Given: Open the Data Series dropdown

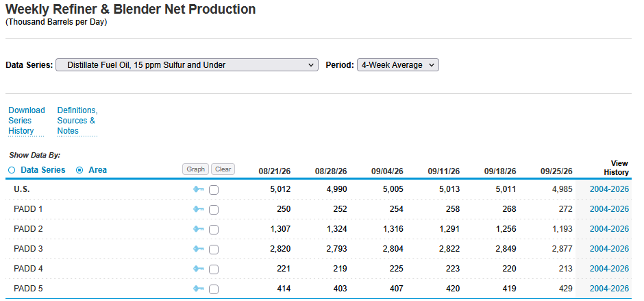Looking at the screenshot, I should point(187,65).
